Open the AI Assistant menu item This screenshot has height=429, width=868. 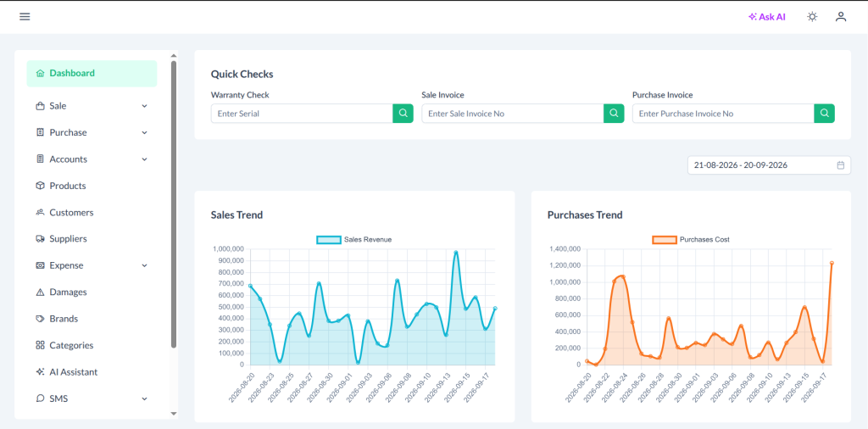(92, 372)
